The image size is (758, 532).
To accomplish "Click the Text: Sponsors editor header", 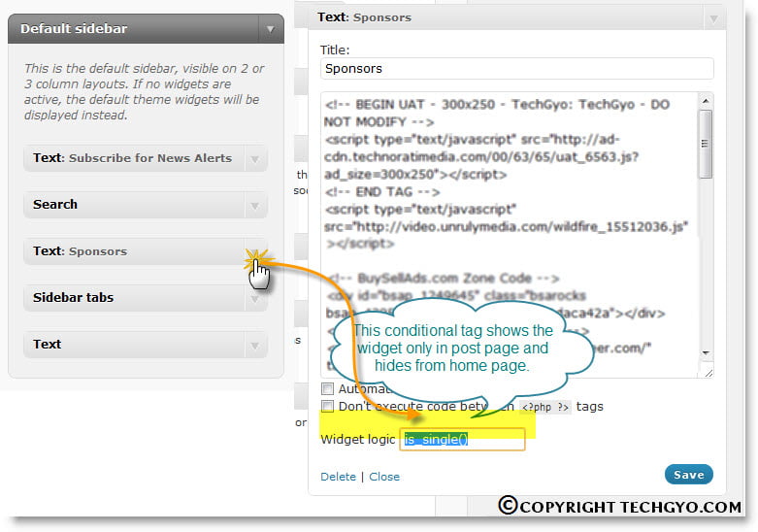I will pos(516,17).
